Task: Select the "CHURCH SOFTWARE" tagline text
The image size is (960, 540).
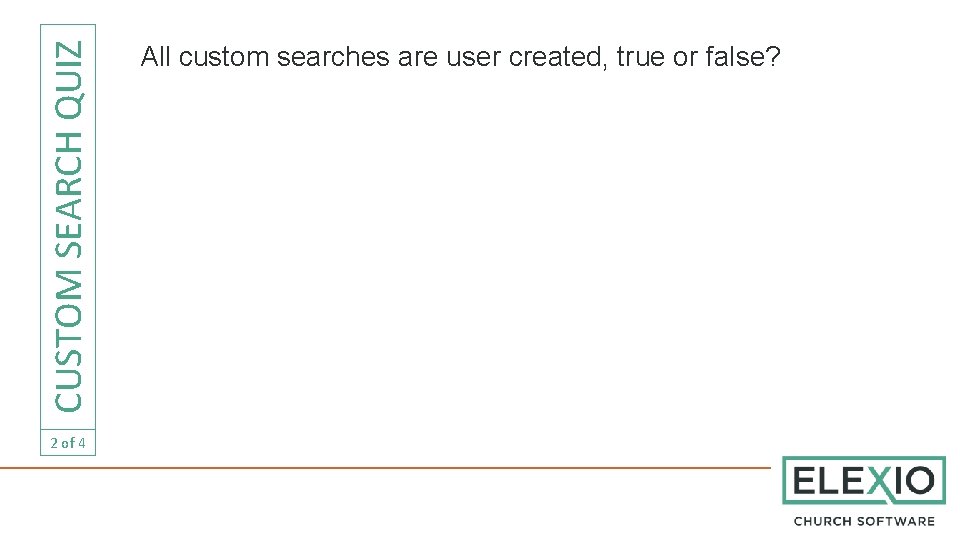Action: point(864,522)
